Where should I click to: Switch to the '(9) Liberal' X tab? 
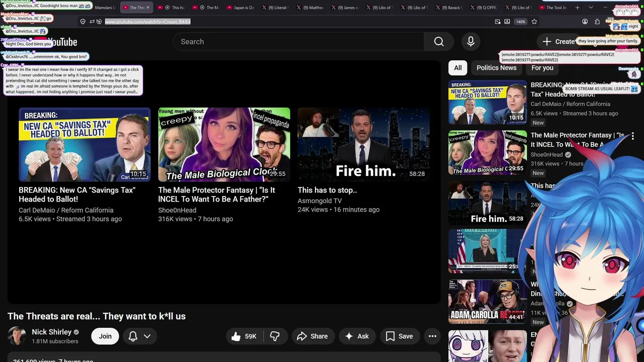click(x=275, y=8)
